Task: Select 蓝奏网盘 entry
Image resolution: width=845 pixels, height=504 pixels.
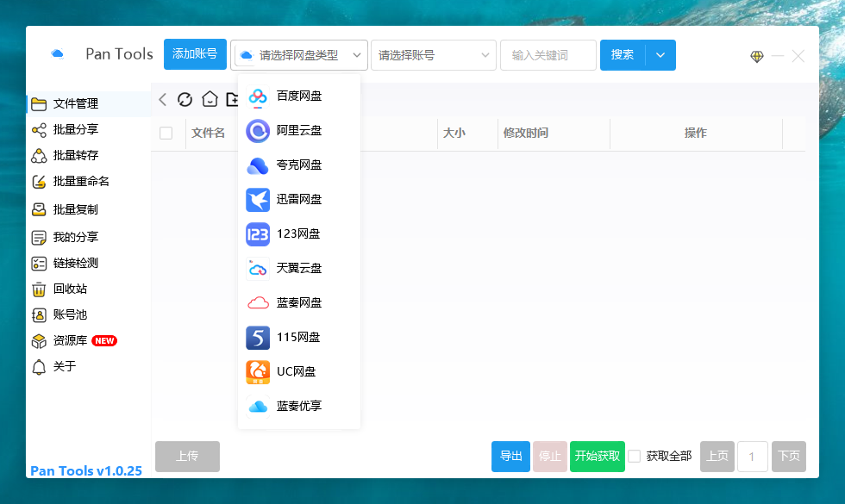Action: click(x=299, y=303)
